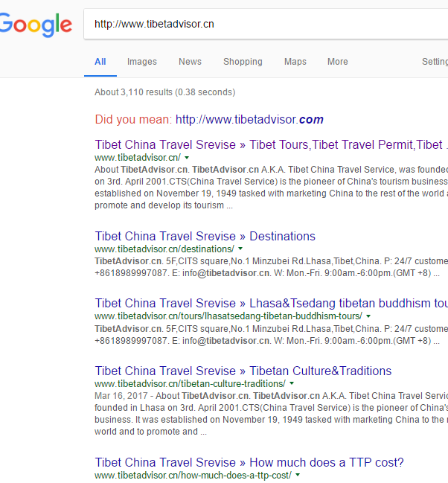The width and height of the screenshot is (448, 483).
Task: Click the green www.tibetadvisor.cn/ URL text
Action: [x=138, y=158]
